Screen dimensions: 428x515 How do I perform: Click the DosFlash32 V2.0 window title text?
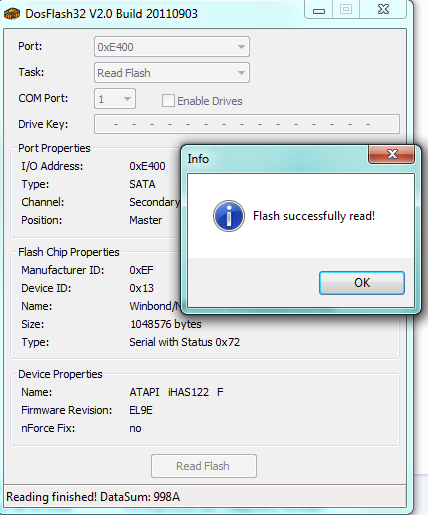click(111, 14)
